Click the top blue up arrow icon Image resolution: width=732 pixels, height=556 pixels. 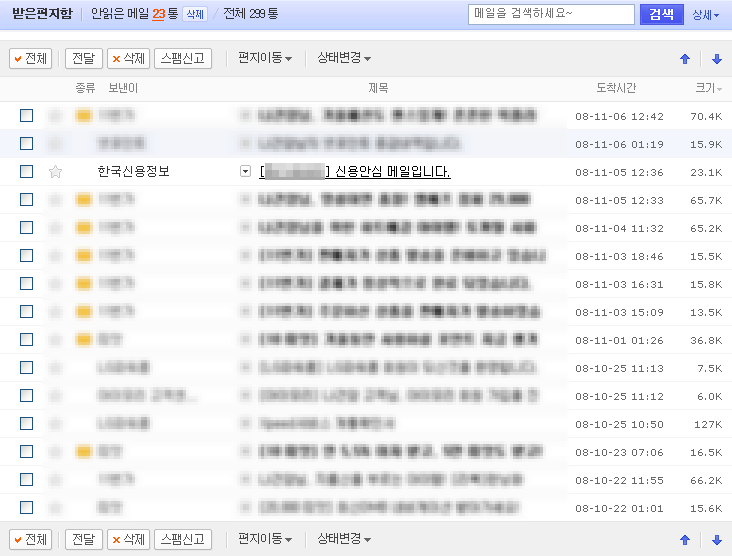pyautogui.click(x=685, y=59)
